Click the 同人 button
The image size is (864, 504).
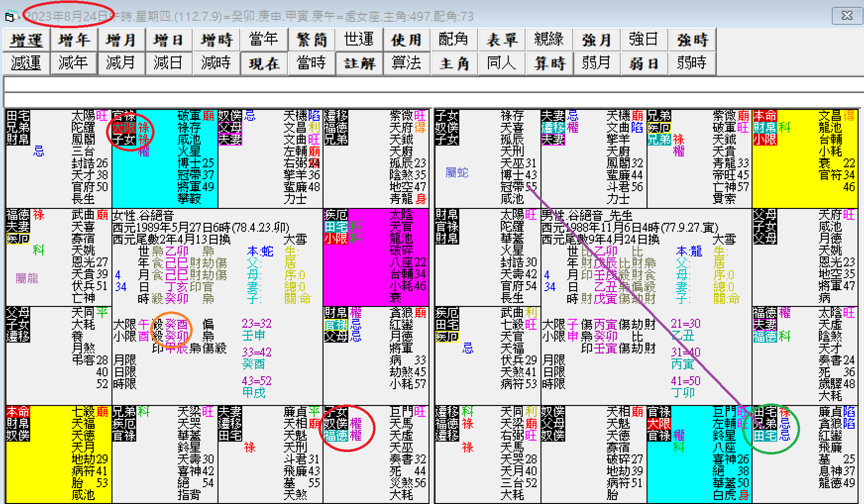click(x=502, y=63)
